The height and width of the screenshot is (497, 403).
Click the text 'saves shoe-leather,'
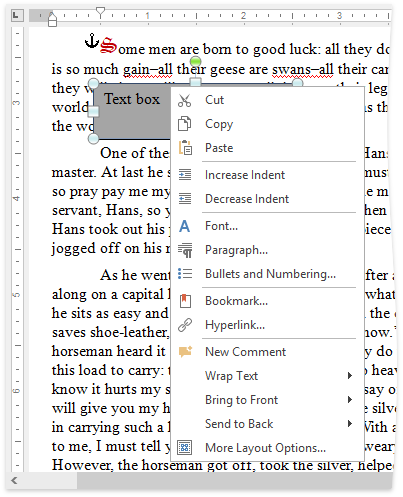pos(111,332)
